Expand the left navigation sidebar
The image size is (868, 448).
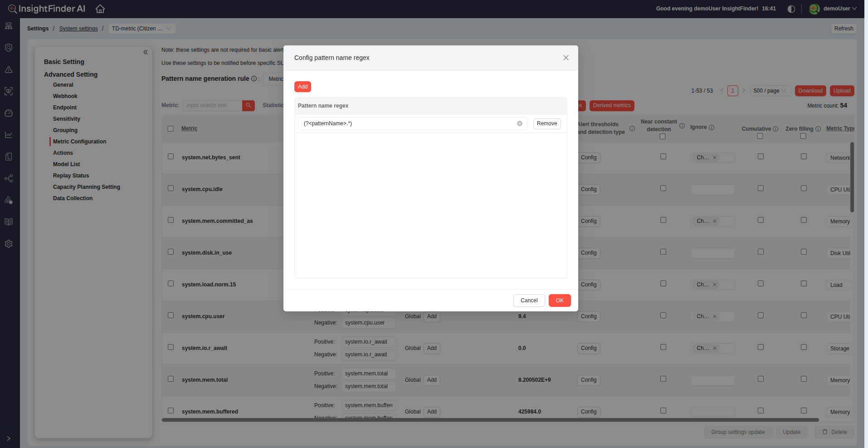coord(9,438)
